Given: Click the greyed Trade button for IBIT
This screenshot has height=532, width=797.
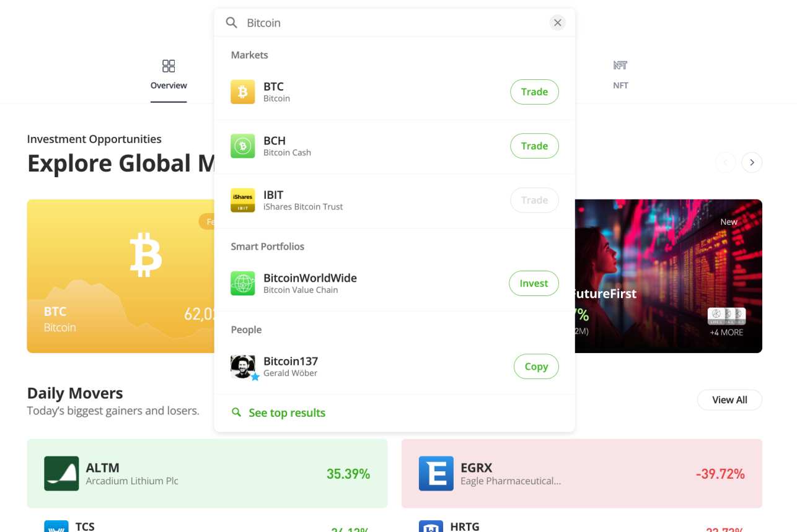Looking at the screenshot, I should pyautogui.click(x=534, y=200).
